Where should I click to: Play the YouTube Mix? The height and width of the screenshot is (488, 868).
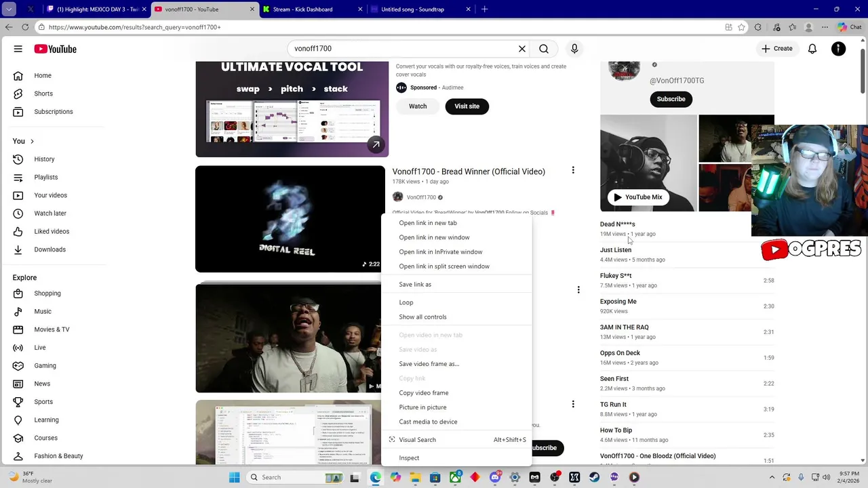(637, 197)
